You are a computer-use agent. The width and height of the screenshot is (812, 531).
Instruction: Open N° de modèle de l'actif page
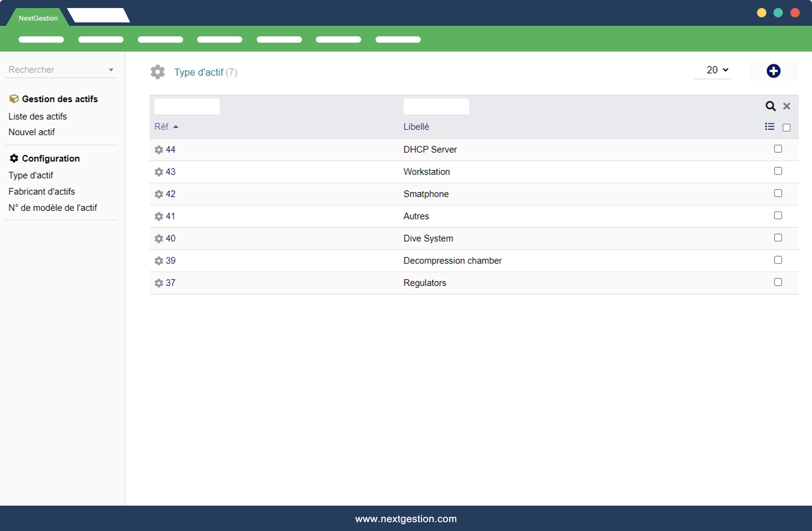(53, 208)
